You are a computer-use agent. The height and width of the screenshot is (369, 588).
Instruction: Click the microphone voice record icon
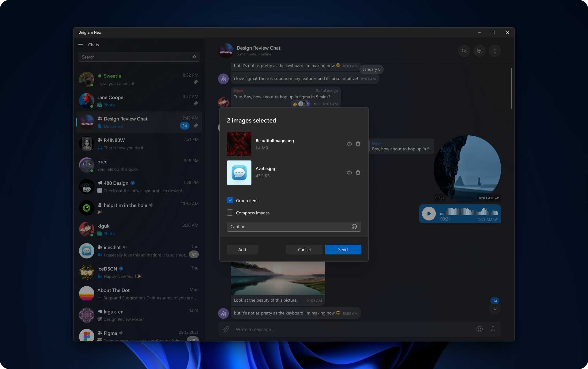pos(493,329)
